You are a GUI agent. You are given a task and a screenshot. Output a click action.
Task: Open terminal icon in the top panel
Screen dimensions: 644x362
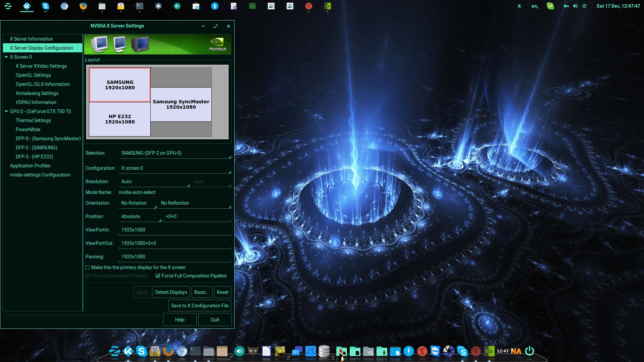point(140,6)
